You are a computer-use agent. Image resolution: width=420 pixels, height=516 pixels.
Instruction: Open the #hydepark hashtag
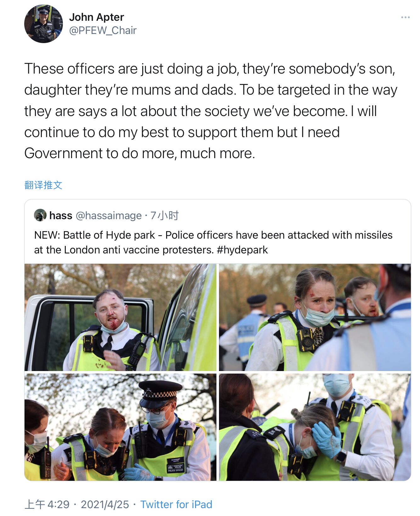(x=242, y=250)
